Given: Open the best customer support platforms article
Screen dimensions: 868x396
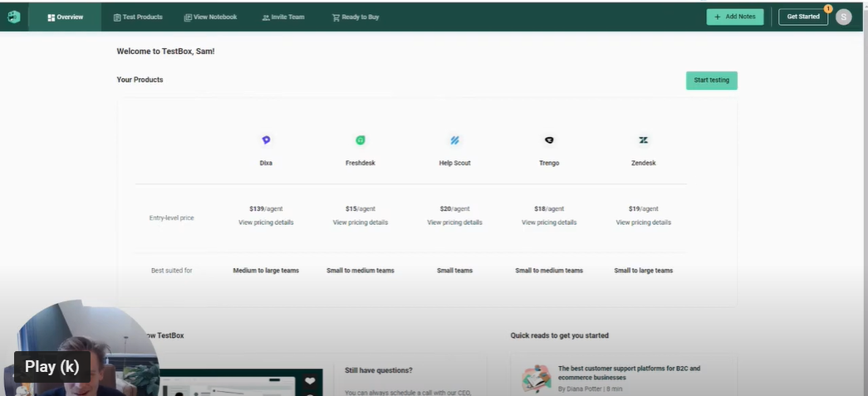Looking at the screenshot, I should click(x=628, y=373).
